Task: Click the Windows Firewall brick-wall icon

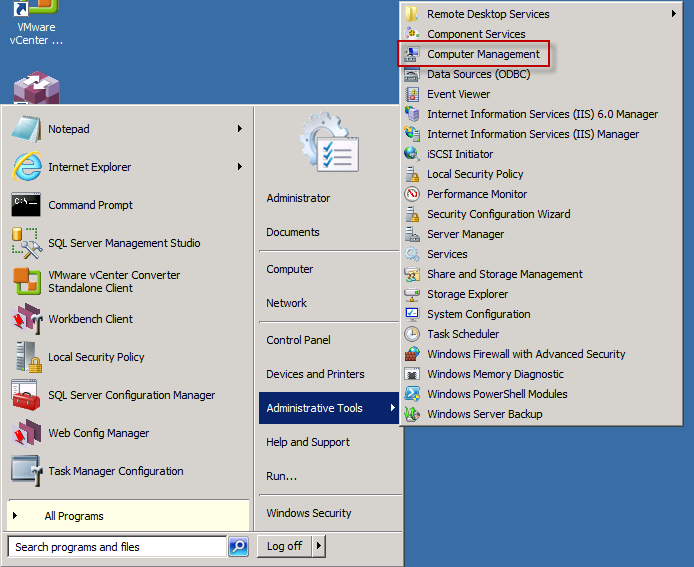Action: [412, 354]
